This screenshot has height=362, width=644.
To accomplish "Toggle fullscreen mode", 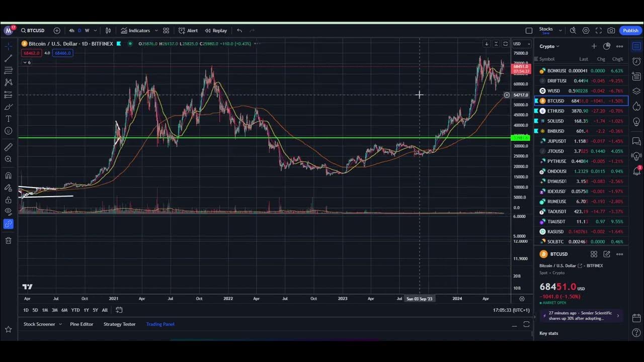I will click(599, 31).
